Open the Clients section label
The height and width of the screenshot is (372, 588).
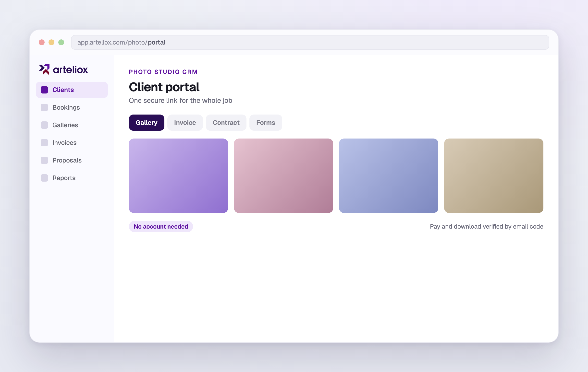point(63,90)
